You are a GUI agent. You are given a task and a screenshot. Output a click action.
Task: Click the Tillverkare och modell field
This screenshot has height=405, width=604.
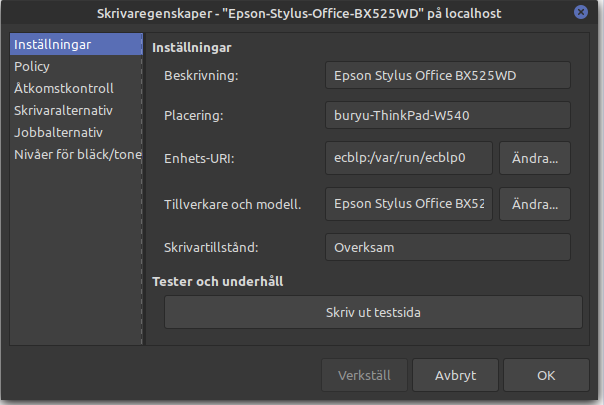(x=409, y=204)
